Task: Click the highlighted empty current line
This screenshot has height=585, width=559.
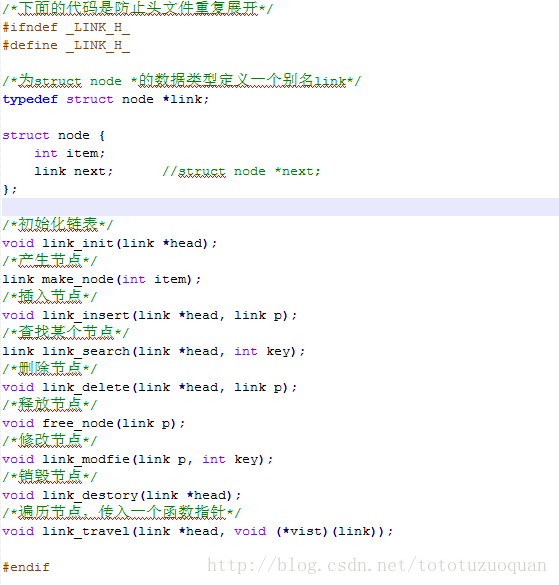Action: [x=280, y=207]
